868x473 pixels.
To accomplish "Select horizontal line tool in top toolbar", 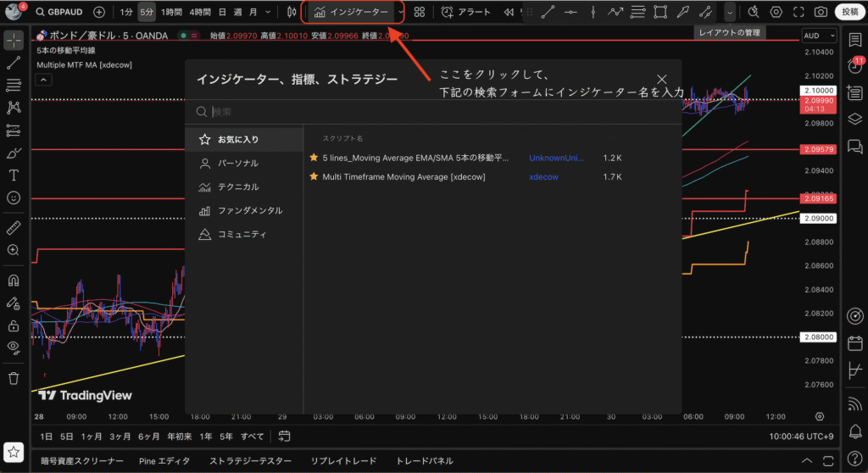I will (x=570, y=12).
